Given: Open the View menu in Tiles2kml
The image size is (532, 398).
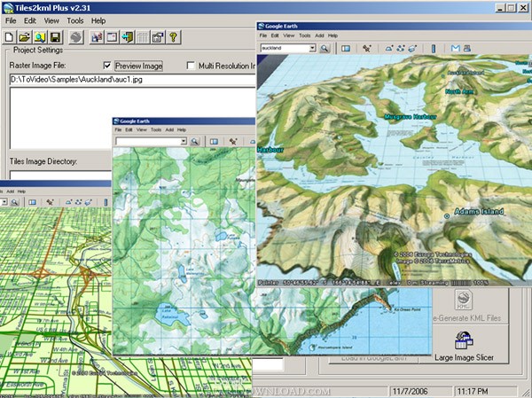Looking at the screenshot, I should click(51, 20).
